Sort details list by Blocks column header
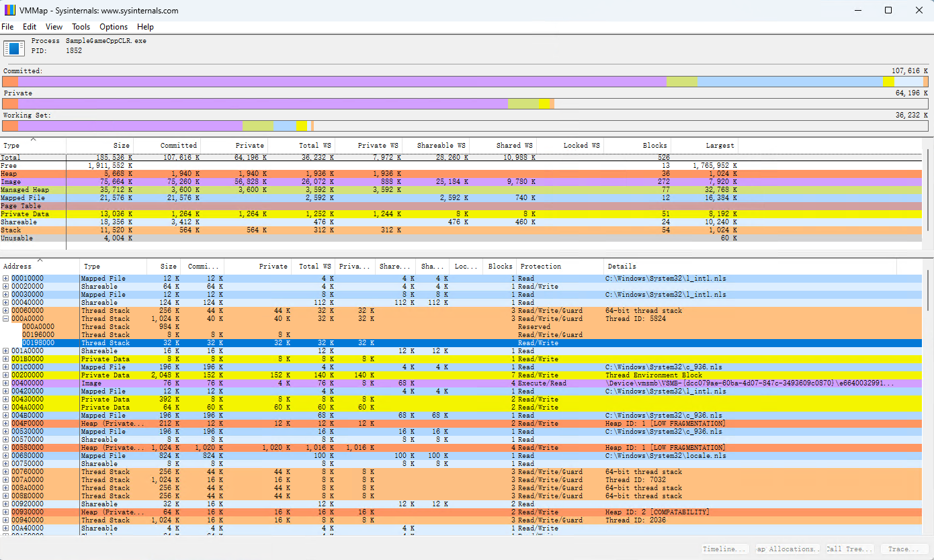 [499, 266]
